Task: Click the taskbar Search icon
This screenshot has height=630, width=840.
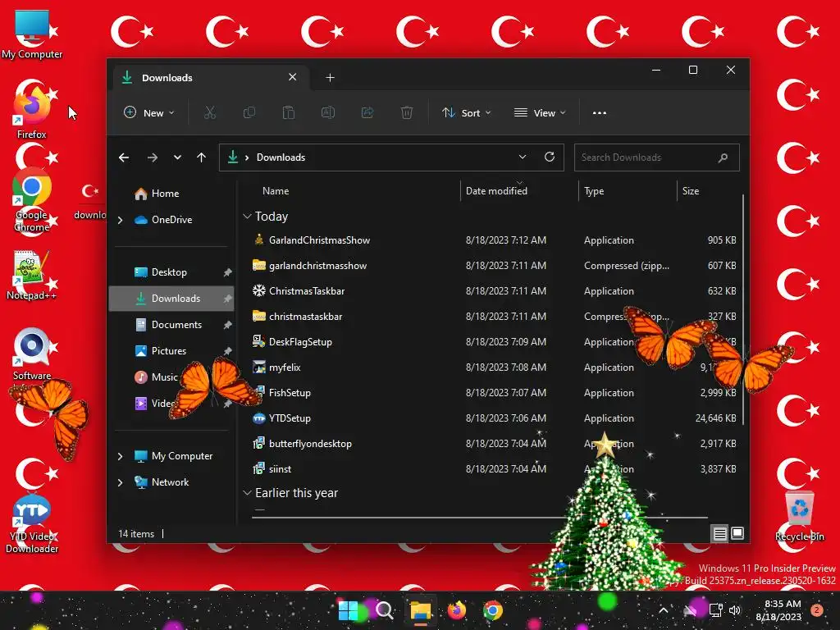Action: [x=384, y=610]
